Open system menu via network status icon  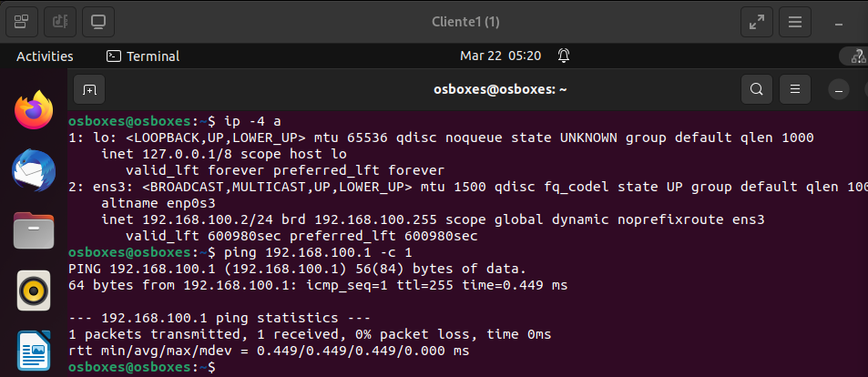click(856, 56)
